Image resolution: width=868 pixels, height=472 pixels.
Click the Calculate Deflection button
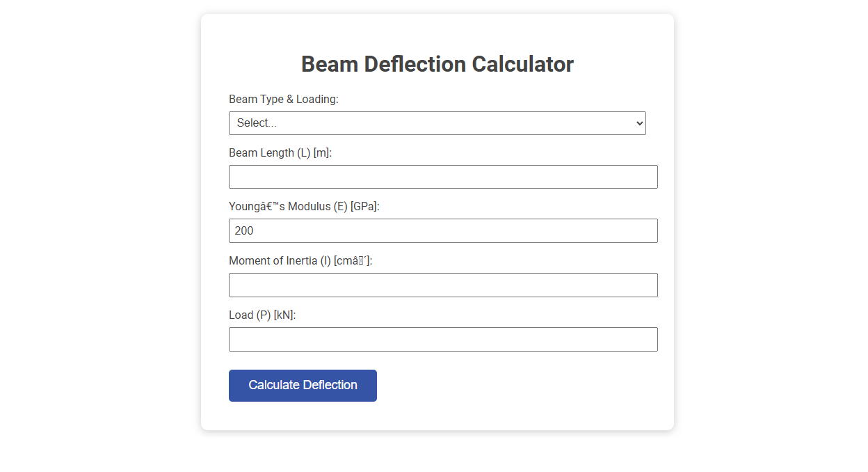(303, 385)
